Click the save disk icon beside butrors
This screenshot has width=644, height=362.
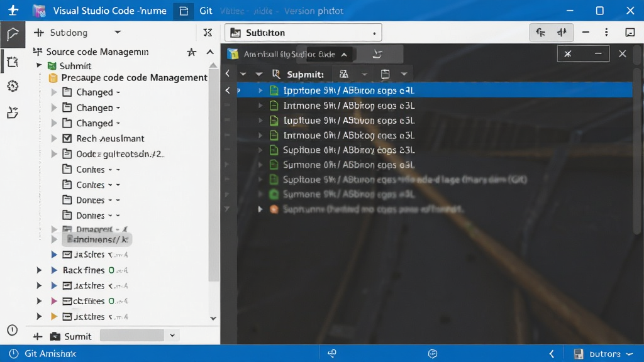[579, 354]
